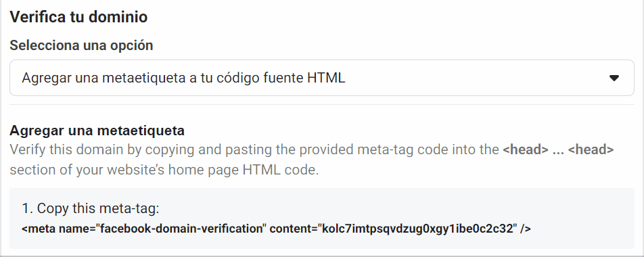Screen dimensions: 644x257
Task: Click the dropdown caret arrow icon
Action: [614, 78]
